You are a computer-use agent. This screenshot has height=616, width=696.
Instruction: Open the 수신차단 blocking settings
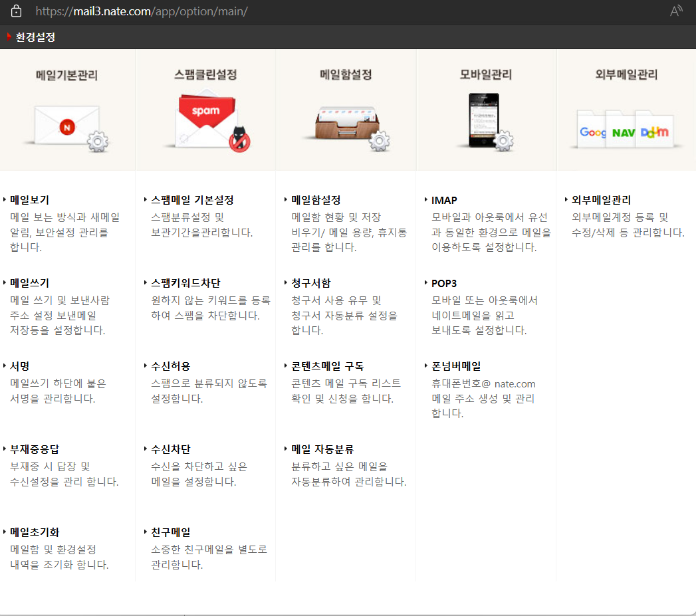pyautogui.click(x=166, y=449)
